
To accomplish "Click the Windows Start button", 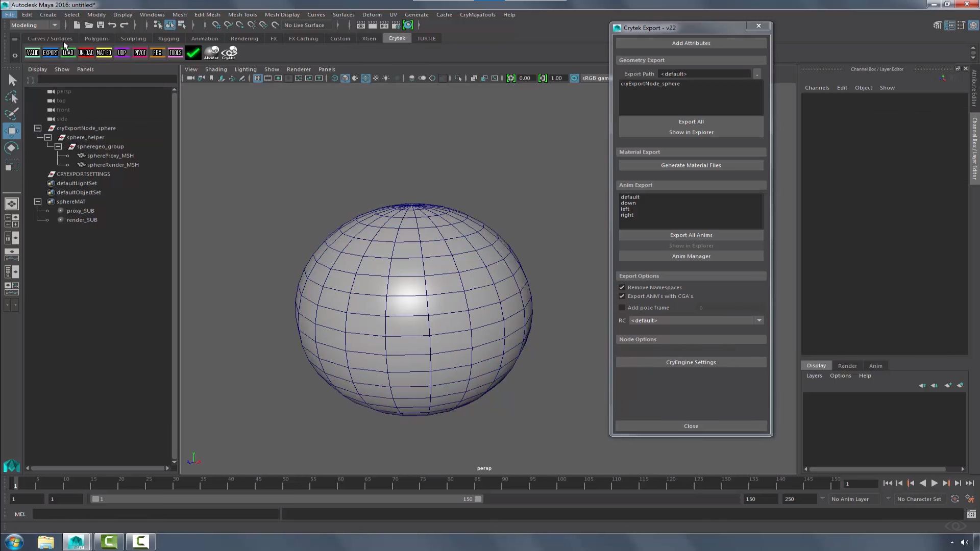I will (x=14, y=542).
